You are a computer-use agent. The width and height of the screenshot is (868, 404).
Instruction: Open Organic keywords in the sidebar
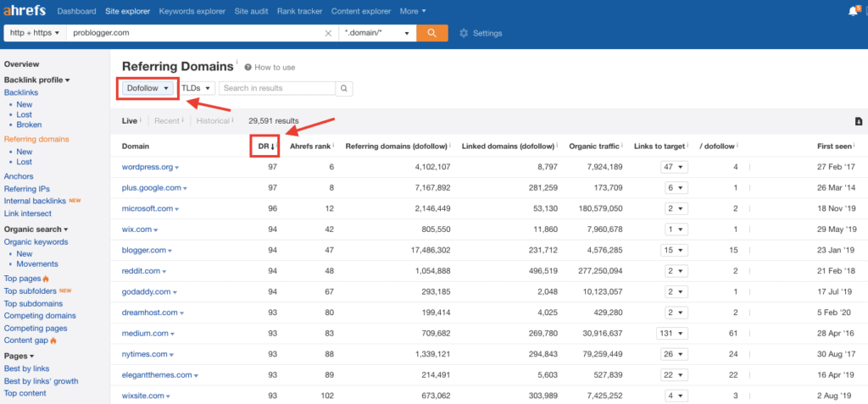pyautogui.click(x=36, y=242)
